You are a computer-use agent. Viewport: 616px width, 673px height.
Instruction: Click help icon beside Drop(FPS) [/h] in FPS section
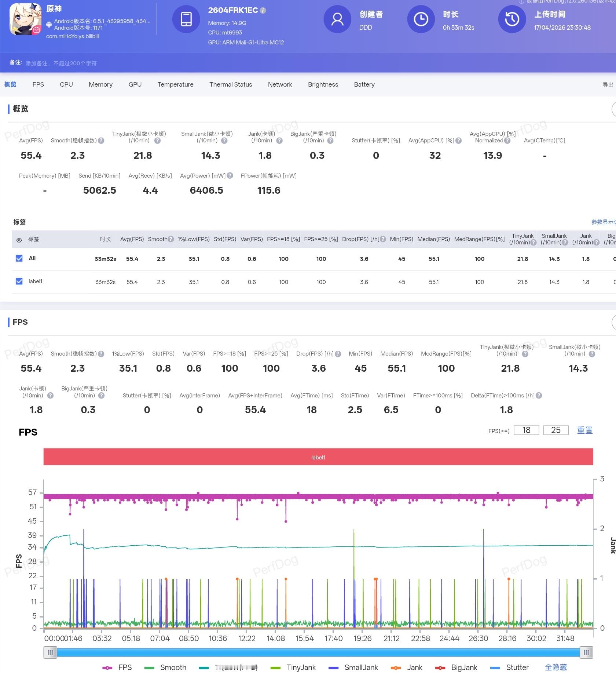338,354
